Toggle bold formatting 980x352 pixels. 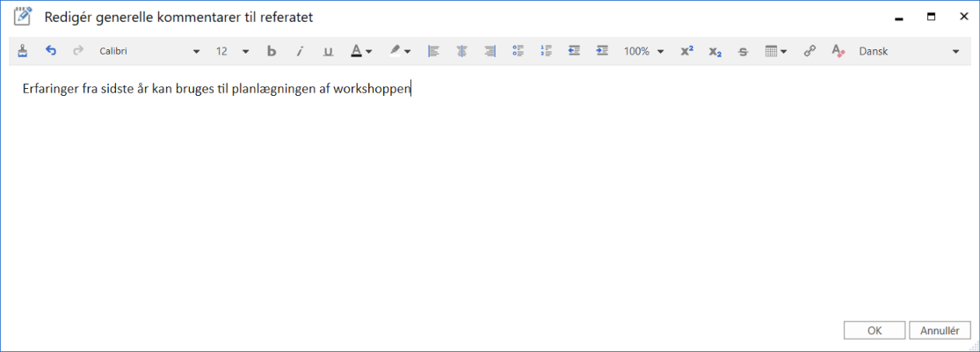(272, 51)
